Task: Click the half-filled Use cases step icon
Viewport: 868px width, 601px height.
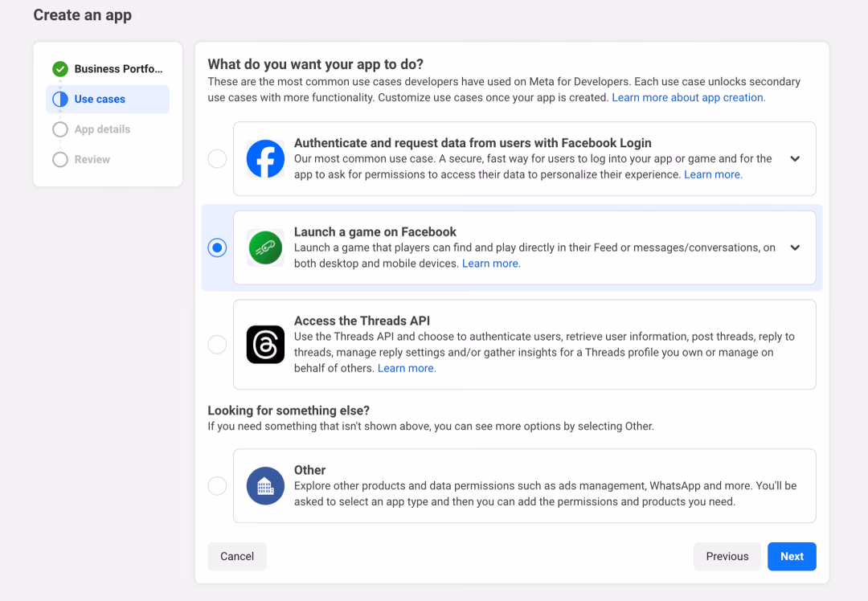Action: 60,99
